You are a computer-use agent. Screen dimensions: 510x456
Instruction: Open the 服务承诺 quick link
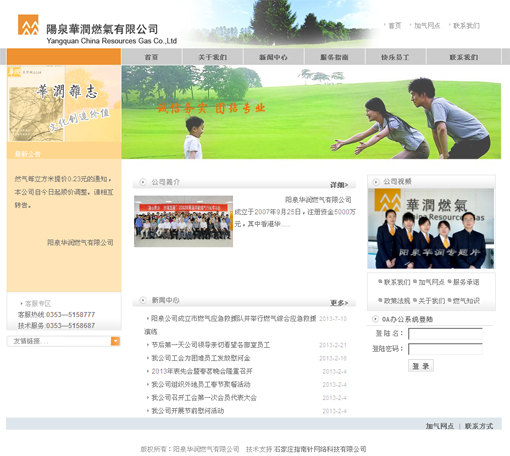click(x=466, y=282)
